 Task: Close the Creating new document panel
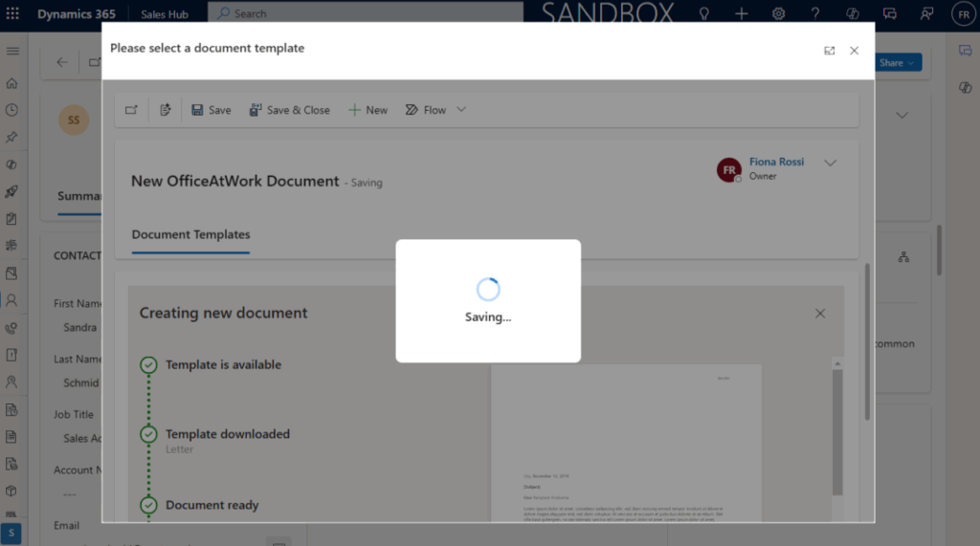(x=819, y=314)
